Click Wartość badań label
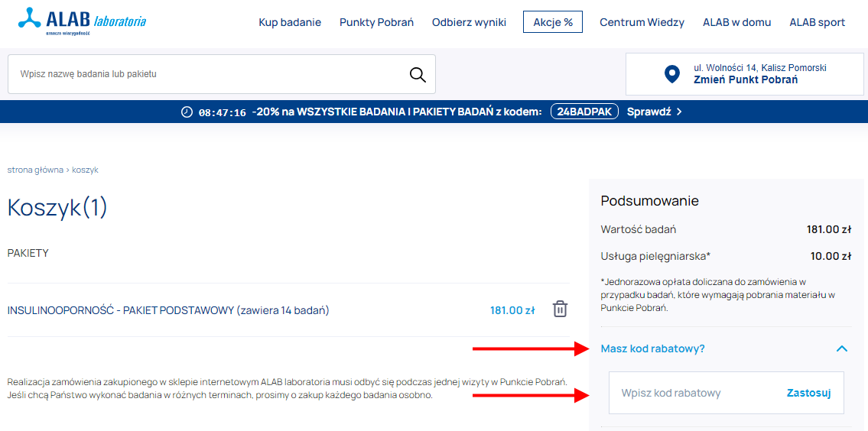Screen dimensions: 868x431 tap(639, 228)
